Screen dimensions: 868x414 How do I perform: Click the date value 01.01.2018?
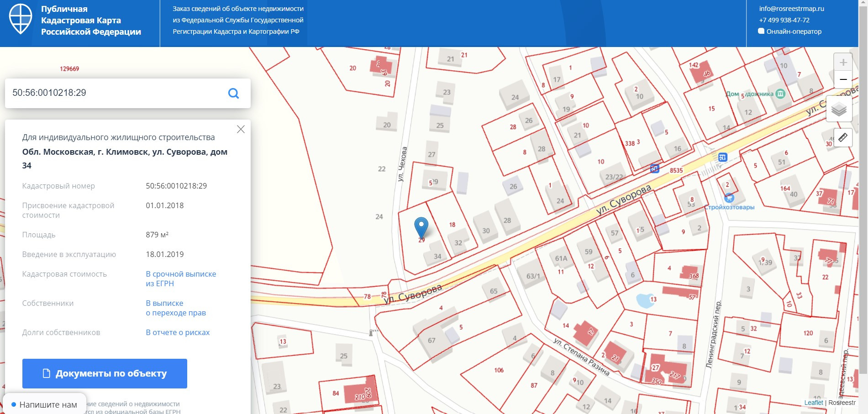pos(164,205)
